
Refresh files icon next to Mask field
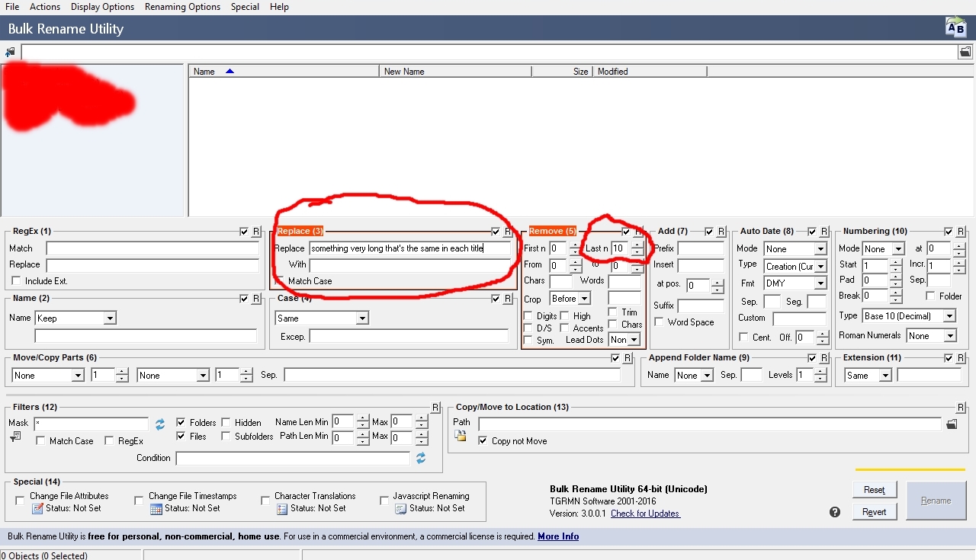[160, 424]
